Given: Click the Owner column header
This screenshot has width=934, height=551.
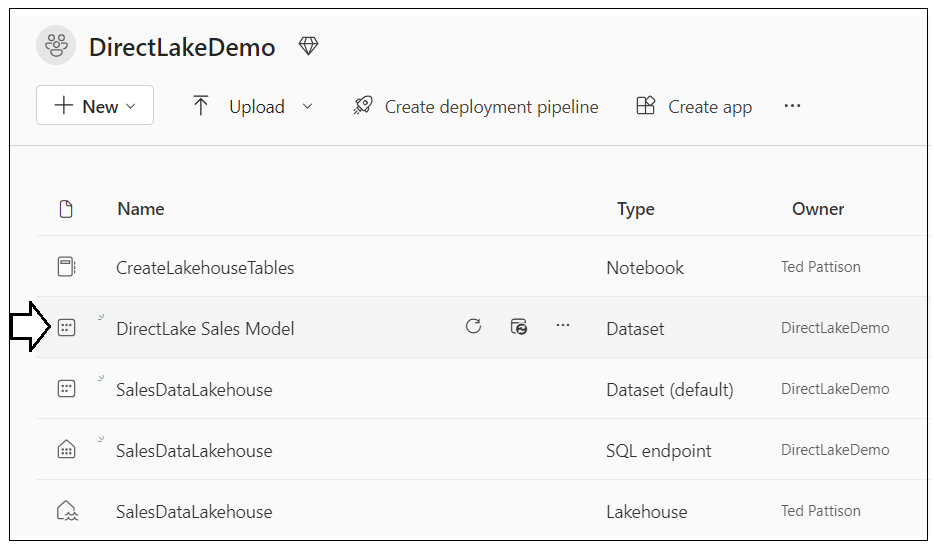Looking at the screenshot, I should (x=818, y=209).
